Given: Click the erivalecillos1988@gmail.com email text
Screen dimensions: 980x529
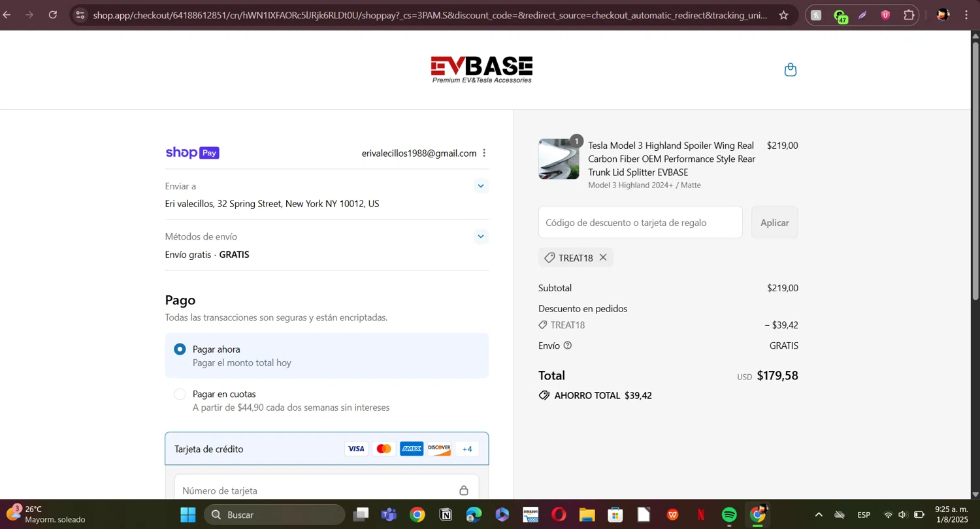Looking at the screenshot, I should click(419, 153).
